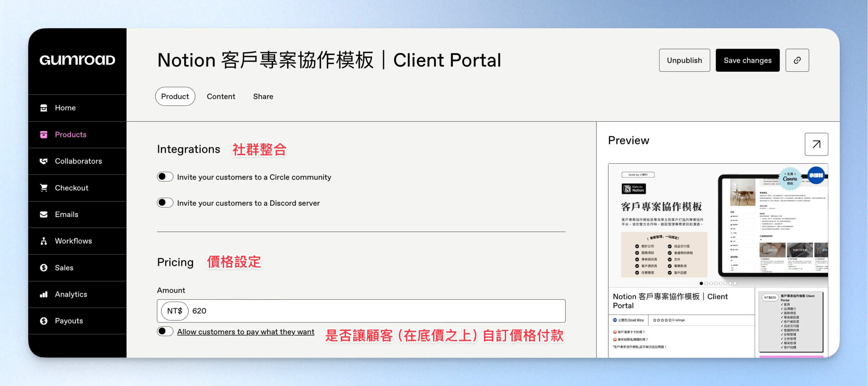Click the Pricing section heading
This screenshot has width=868, height=386.
coord(175,262)
